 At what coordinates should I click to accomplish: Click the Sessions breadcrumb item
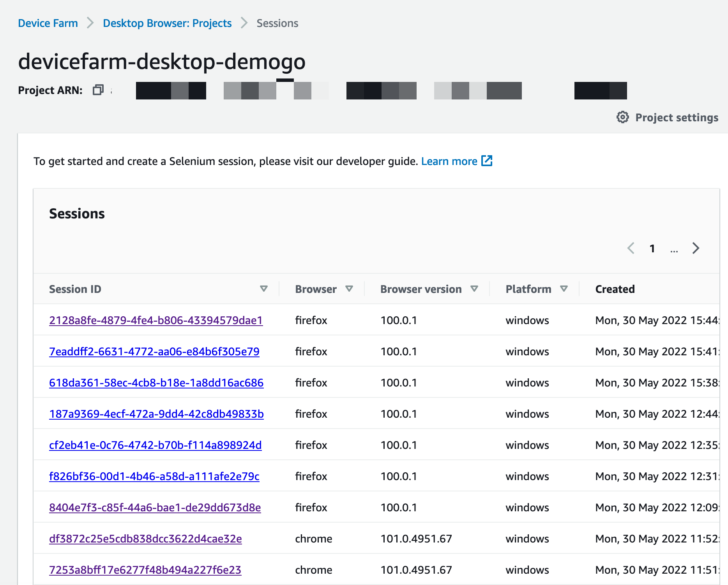coord(277,23)
